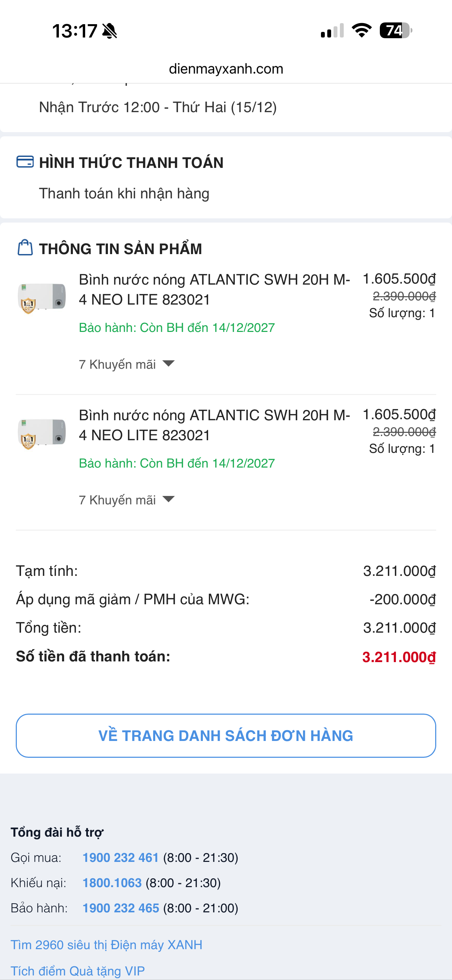Viewport: 452px width, 980px height.
Task: Open Tích điểm Quà tặng VIP link
Action: pyautogui.click(x=78, y=971)
